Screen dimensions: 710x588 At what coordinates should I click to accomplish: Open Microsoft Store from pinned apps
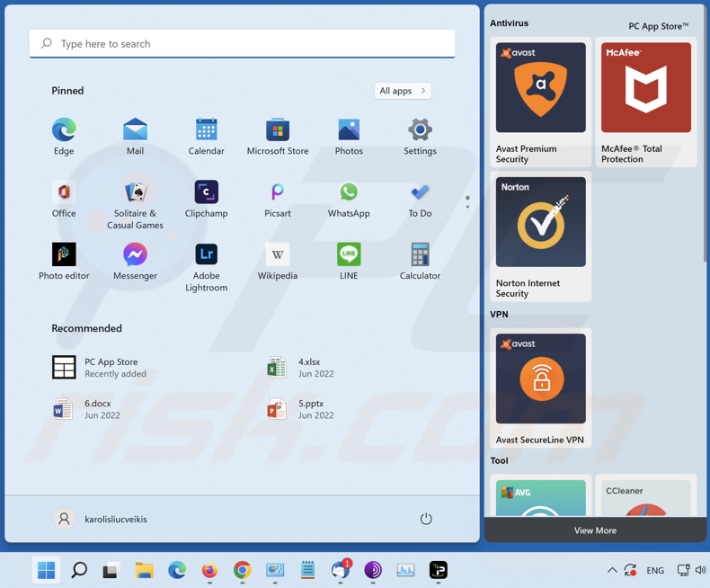pos(278,137)
